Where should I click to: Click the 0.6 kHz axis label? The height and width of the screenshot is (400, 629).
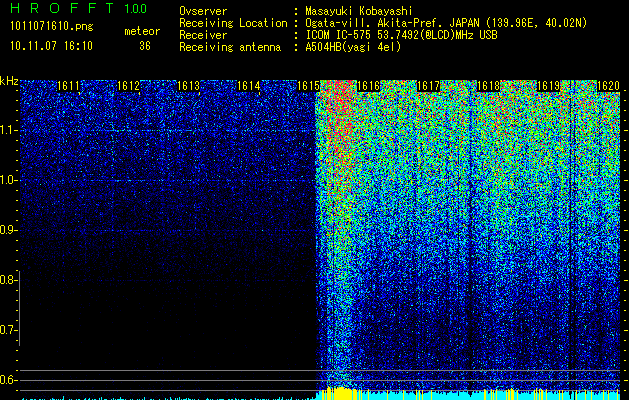7,380
